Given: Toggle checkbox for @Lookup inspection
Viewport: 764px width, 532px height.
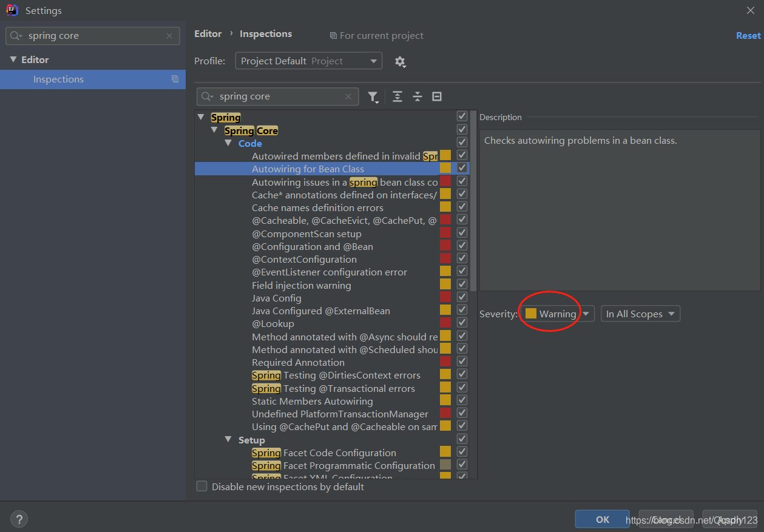Looking at the screenshot, I should pos(462,323).
